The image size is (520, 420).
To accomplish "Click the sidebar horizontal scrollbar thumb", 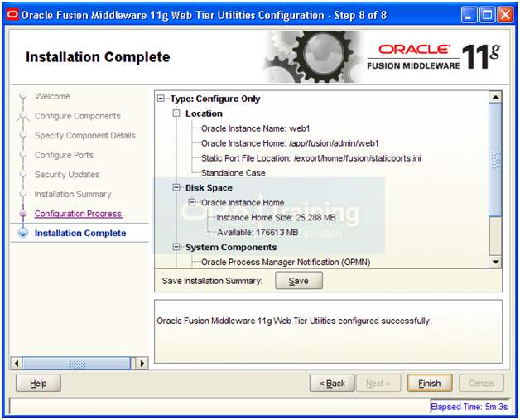I will click(77, 364).
